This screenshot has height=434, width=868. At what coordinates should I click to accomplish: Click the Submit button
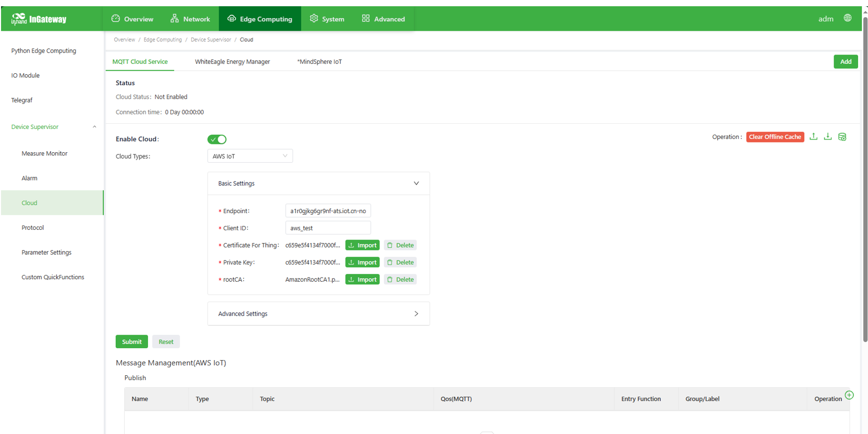(x=131, y=341)
